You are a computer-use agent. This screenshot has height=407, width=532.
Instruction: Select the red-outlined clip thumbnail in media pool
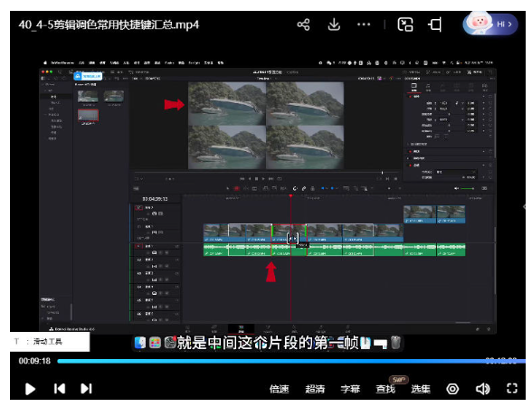coord(88,116)
